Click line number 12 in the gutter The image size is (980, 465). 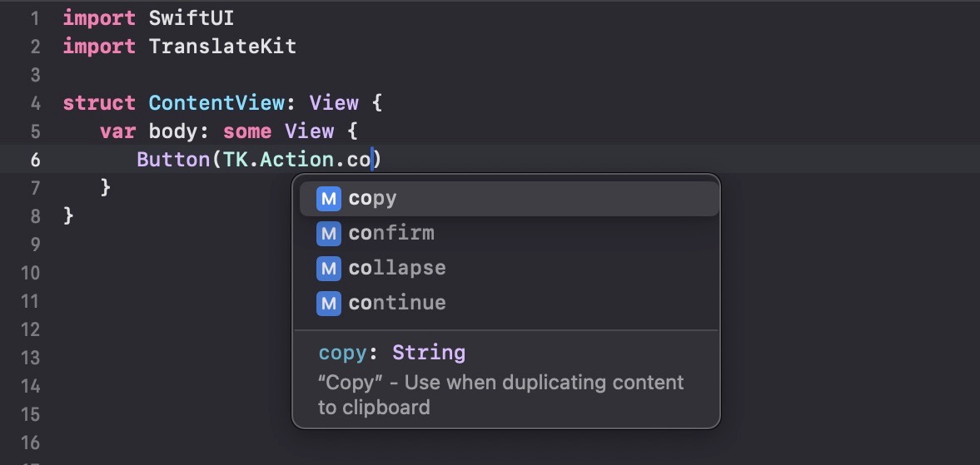(x=30, y=329)
